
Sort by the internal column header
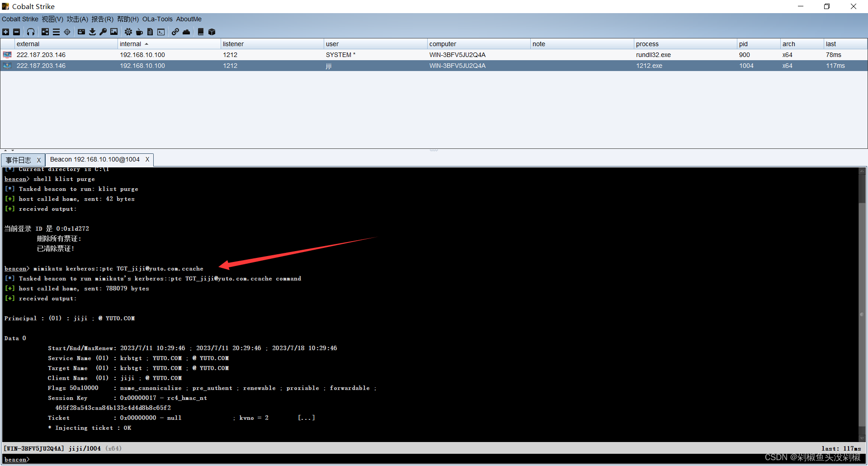[x=169, y=44]
